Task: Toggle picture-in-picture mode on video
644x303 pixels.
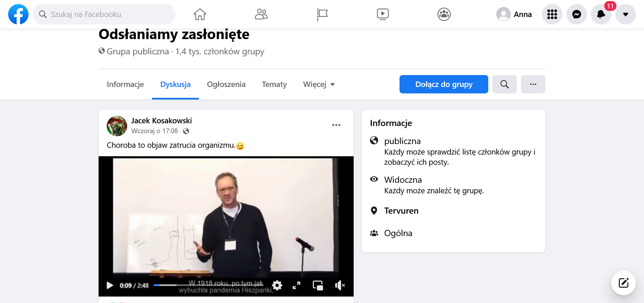Action: tap(318, 285)
